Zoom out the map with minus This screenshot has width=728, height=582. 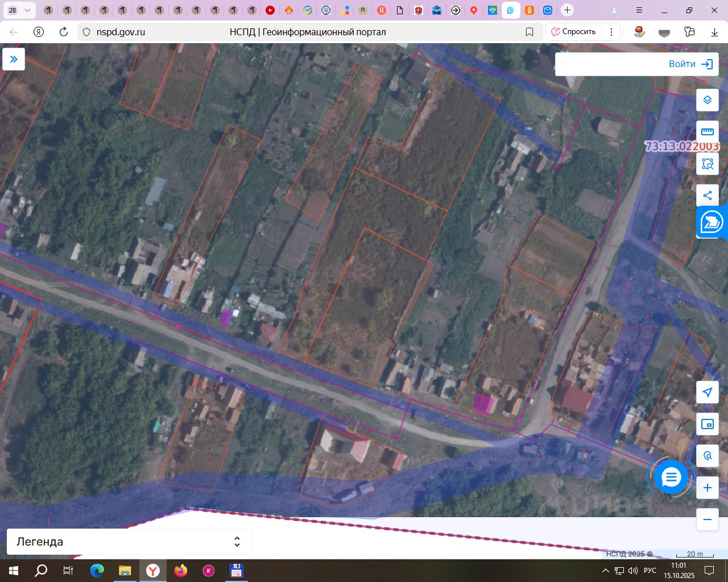[708, 519]
